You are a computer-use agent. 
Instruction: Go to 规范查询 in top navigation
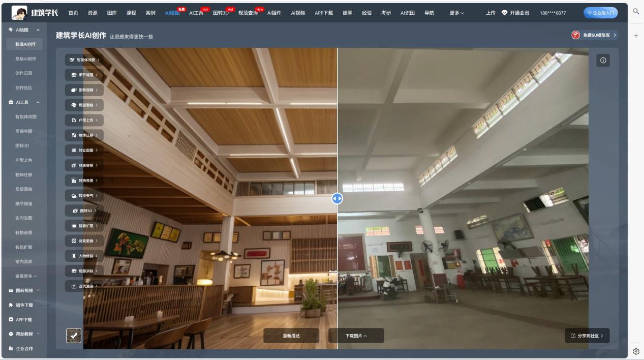click(248, 13)
